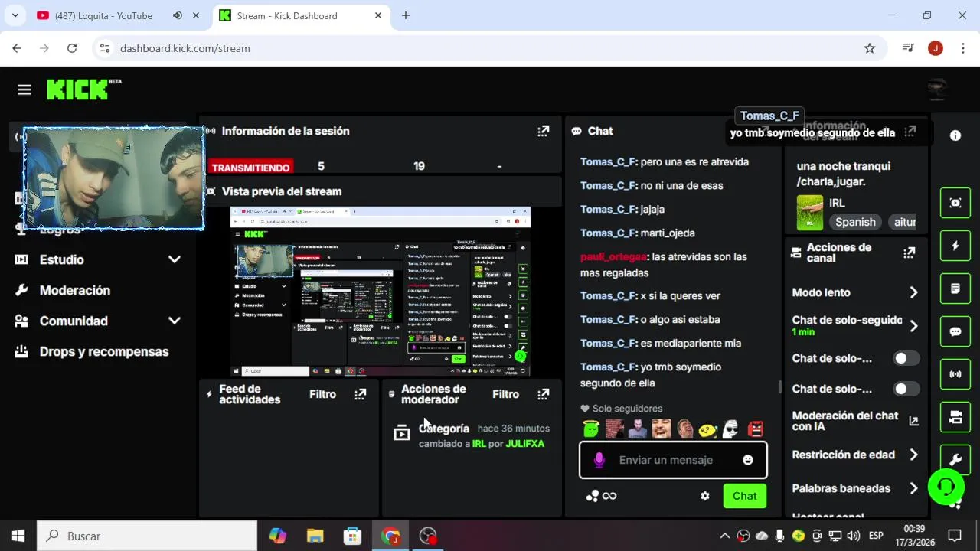980x551 pixels.
Task: Insert the white figure with sunglasses emote
Action: pyautogui.click(x=731, y=429)
